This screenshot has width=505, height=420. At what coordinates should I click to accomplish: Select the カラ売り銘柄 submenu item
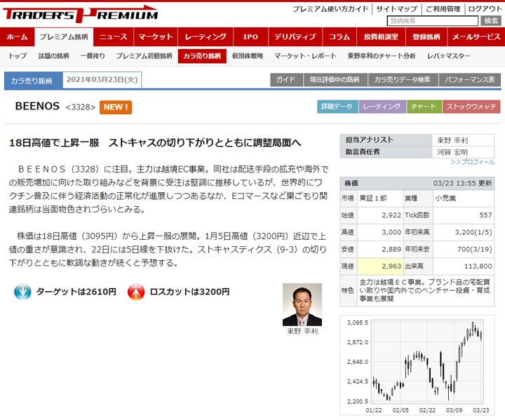tap(202, 56)
